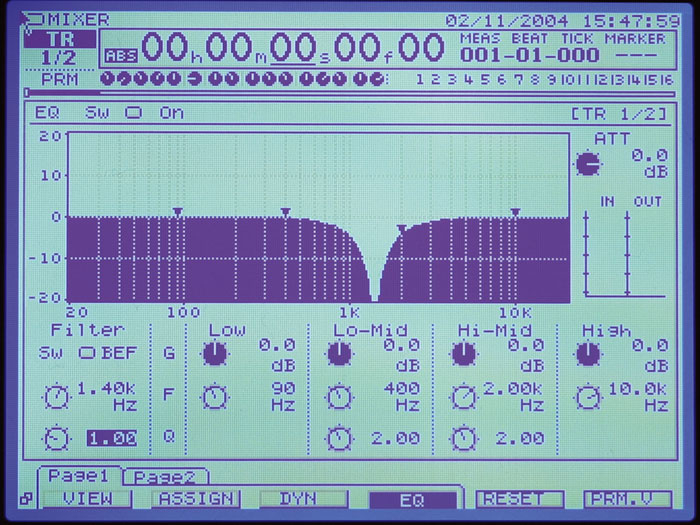This screenshot has height=525, width=700.
Task: Toggle the EQ Sw switch box
Action: point(133,112)
